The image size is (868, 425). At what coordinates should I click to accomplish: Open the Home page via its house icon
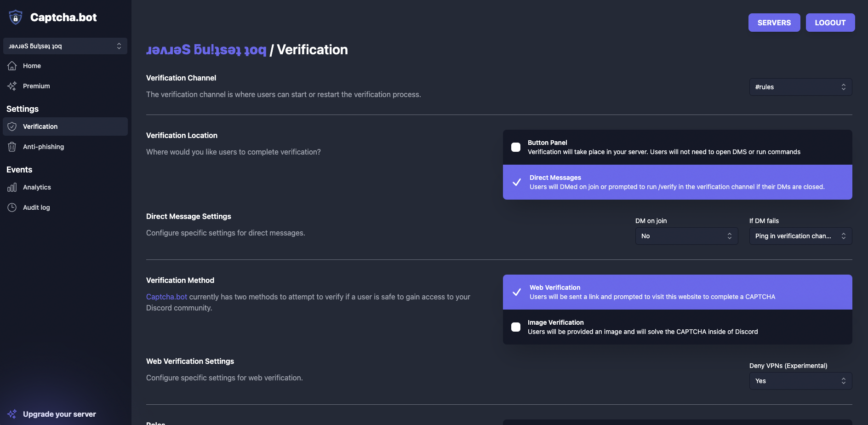point(12,66)
